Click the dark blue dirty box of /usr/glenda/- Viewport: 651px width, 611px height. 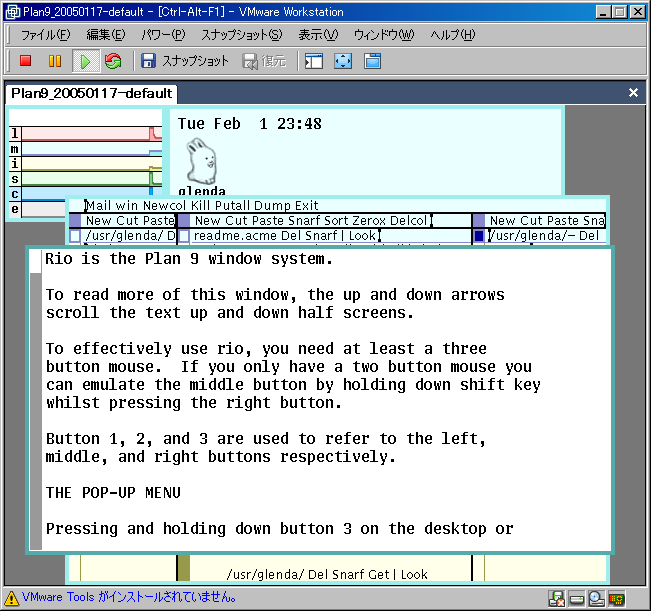coord(479,236)
